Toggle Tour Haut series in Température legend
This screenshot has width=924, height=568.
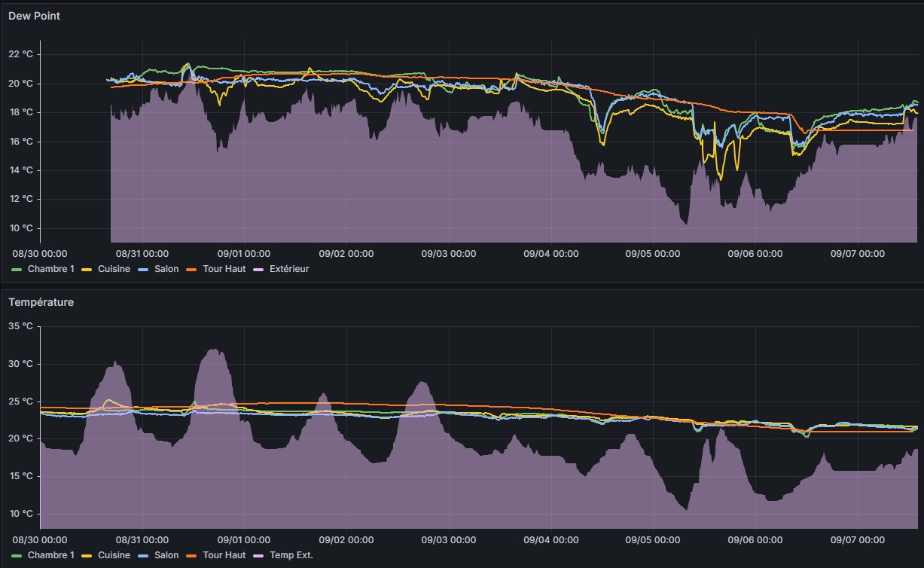(224, 555)
